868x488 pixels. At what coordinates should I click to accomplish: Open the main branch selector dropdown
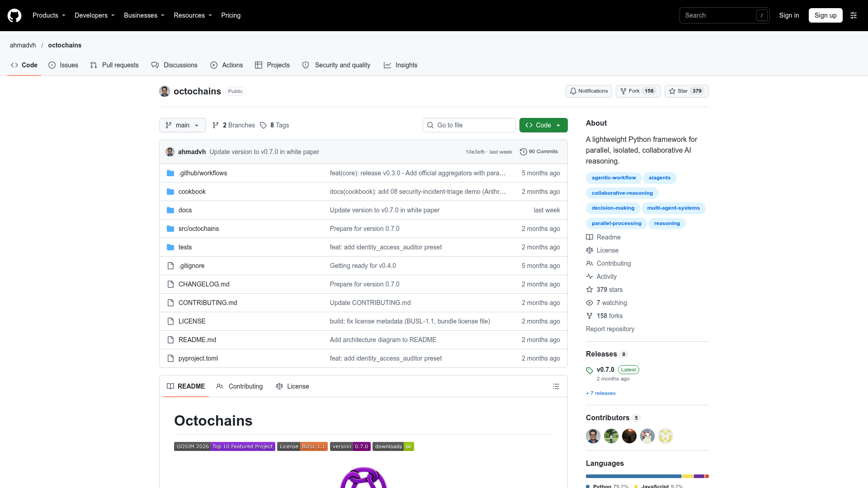coord(183,125)
